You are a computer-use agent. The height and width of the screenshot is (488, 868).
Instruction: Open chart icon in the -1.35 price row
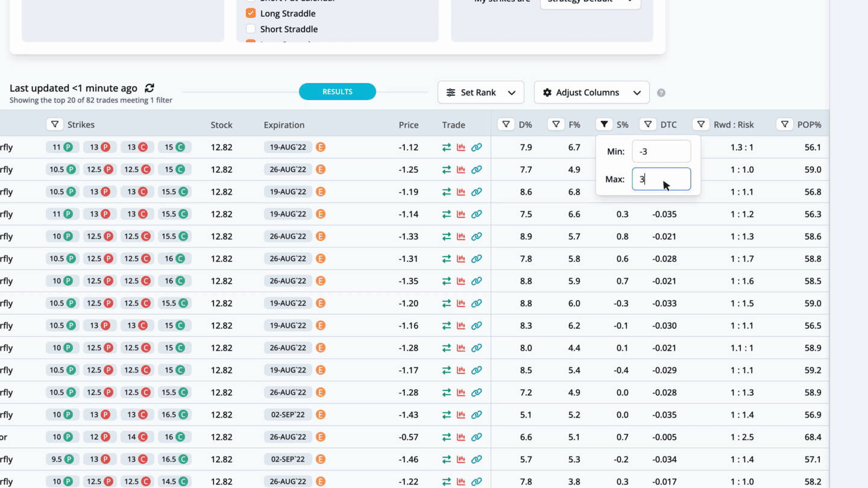(x=461, y=281)
